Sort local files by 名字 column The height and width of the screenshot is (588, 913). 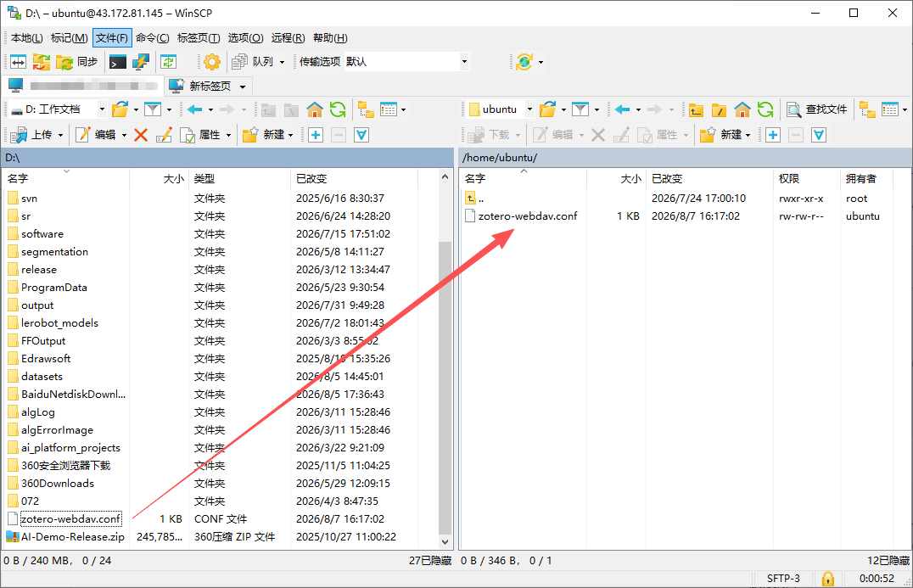coord(18,179)
